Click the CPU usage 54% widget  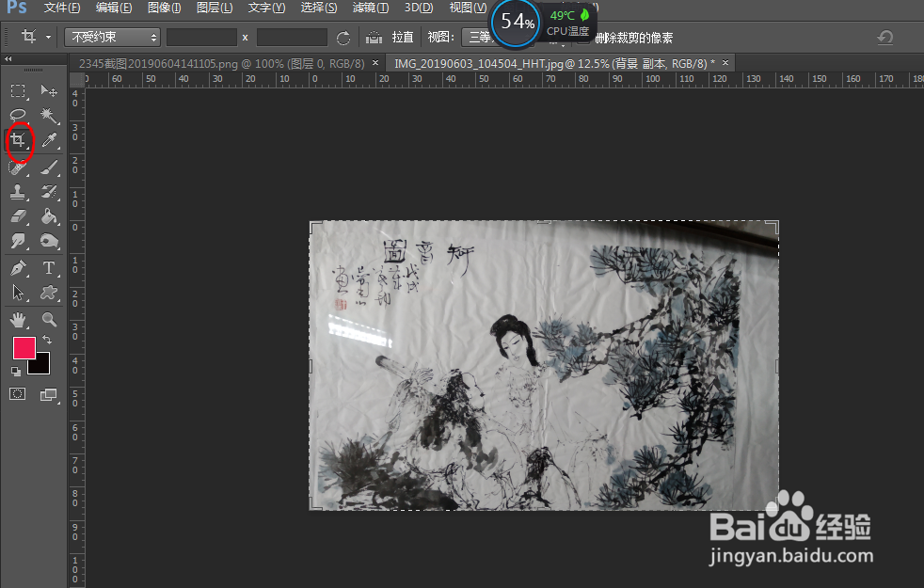(x=517, y=24)
